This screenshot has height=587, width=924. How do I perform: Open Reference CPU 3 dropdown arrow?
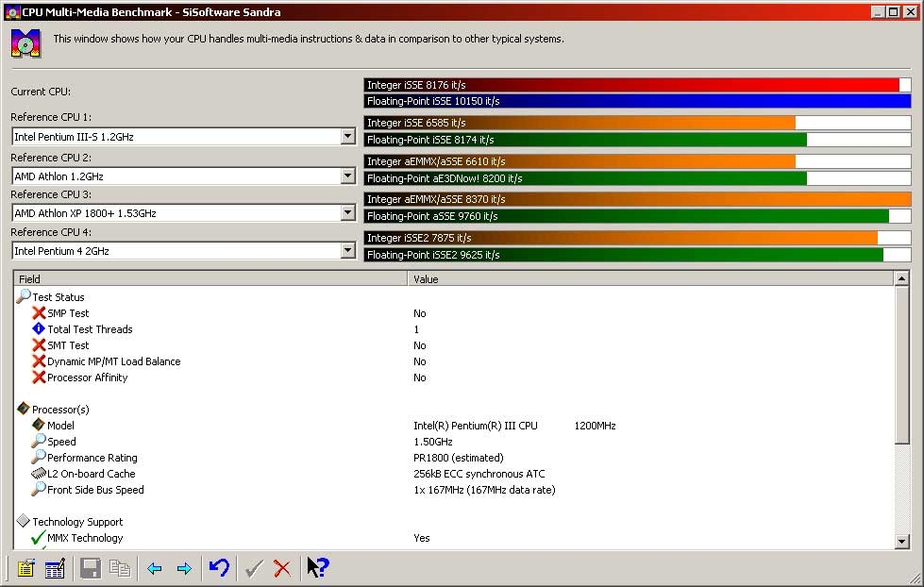[347, 212]
